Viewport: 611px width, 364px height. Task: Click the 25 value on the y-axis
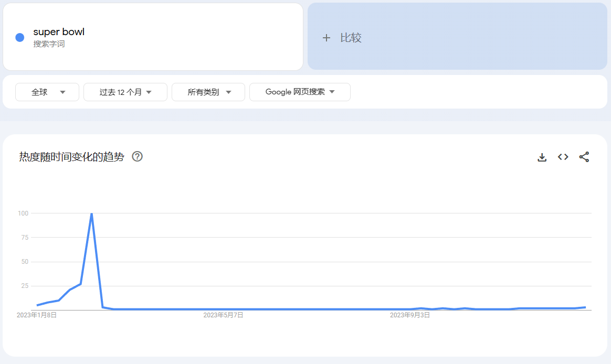click(25, 286)
